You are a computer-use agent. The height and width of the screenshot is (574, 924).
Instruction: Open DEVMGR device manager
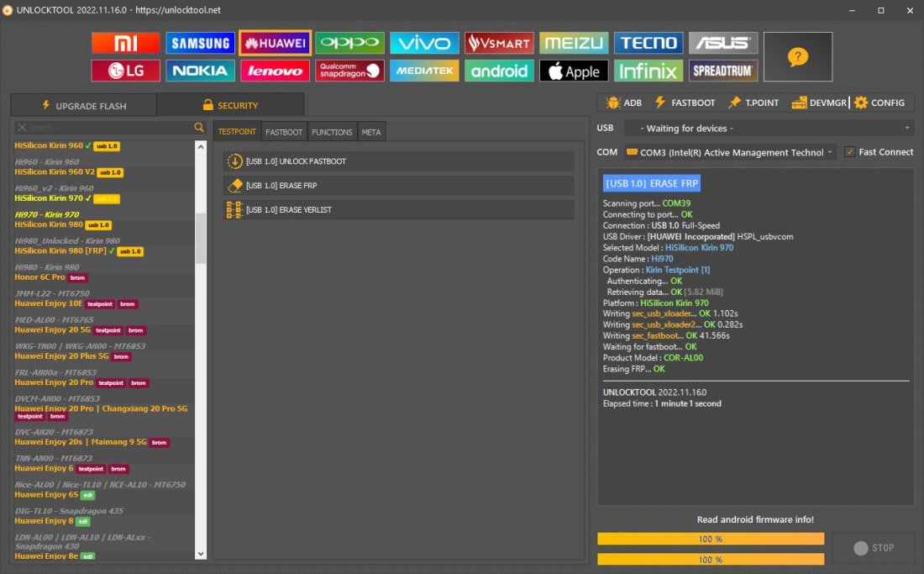[x=819, y=103]
